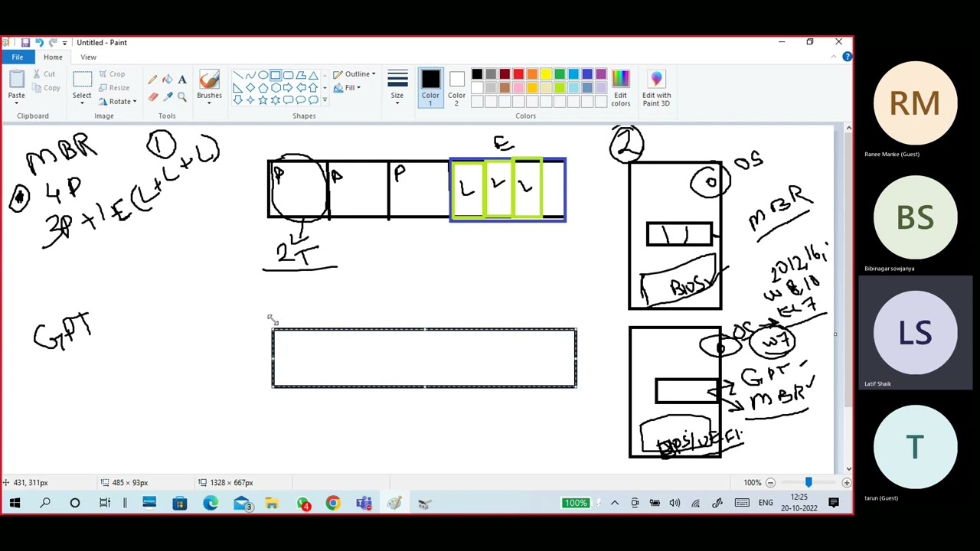Open Microsoft Edge from the taskbar

tap(210, 503)
